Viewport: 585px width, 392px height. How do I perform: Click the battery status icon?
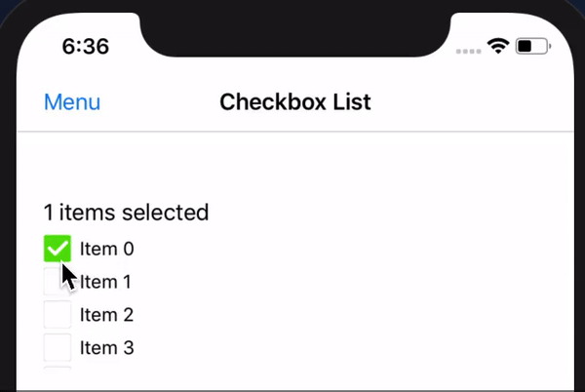(532, 46)
